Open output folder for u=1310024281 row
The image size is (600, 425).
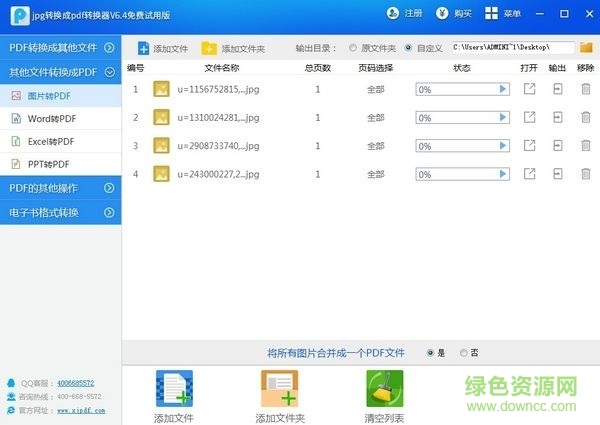click(x=558, y=117)
